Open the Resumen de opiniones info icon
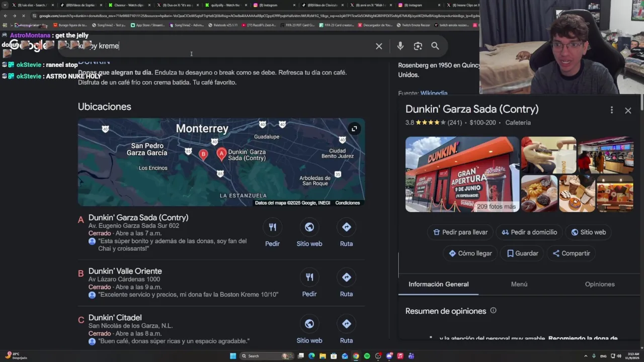This screenshot has height=362, width=644. click(x=493, y=311)
